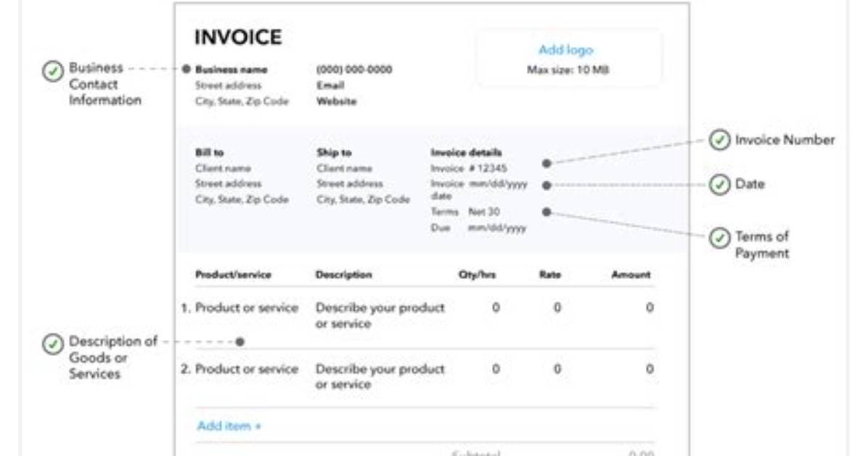Edit Product or service in row 1
Viewport: 868px width, 456px height.
247,308
